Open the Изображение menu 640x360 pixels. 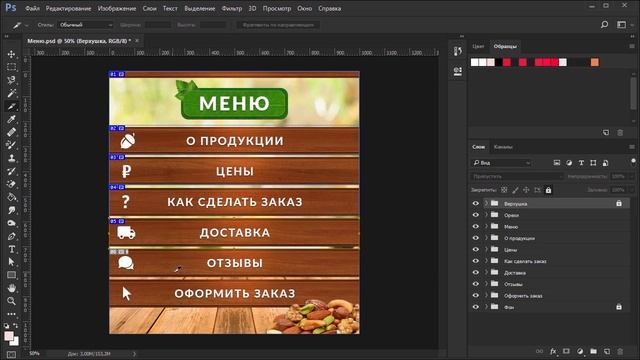pyautogui.click(x=117, y=8)
